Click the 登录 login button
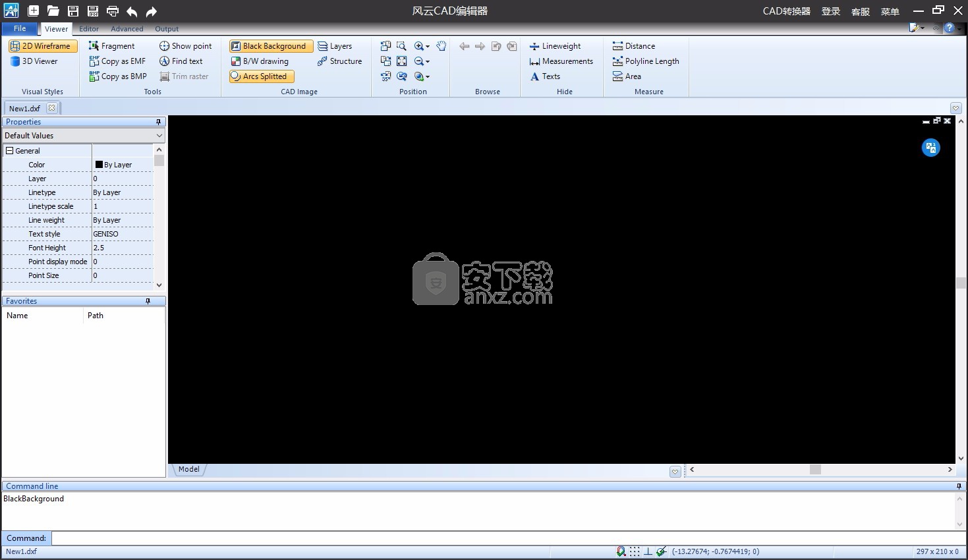Image resolution: width=968 pixels, height=560 pixels. click(x=831, y=11)
